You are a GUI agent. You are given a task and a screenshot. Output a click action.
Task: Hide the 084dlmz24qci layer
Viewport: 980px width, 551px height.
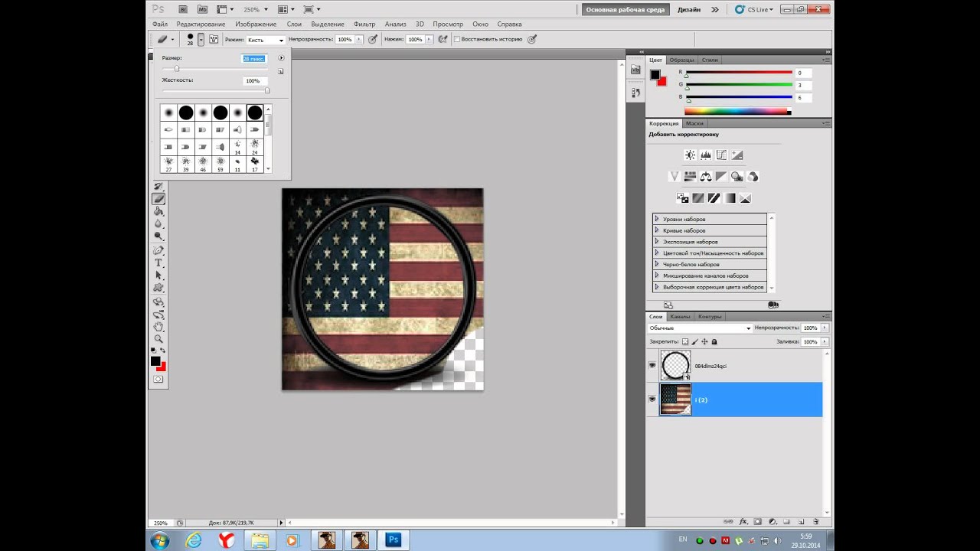(x=652, y=366)
